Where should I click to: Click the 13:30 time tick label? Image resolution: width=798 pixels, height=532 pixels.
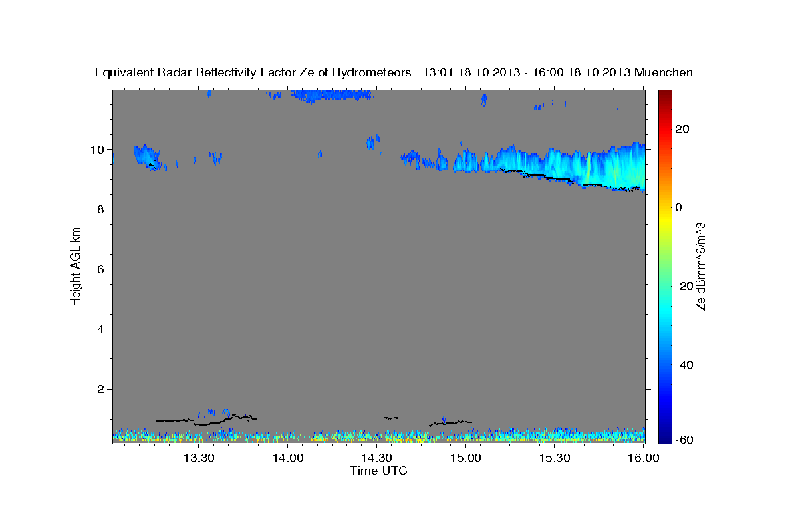pos(198,458)
